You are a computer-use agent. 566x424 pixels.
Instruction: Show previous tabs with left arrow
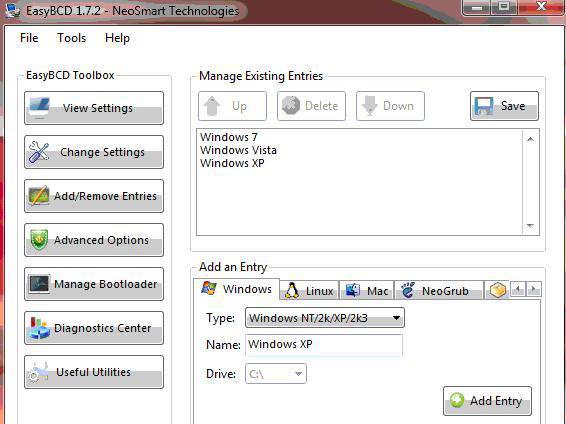[x=518, y=289]
